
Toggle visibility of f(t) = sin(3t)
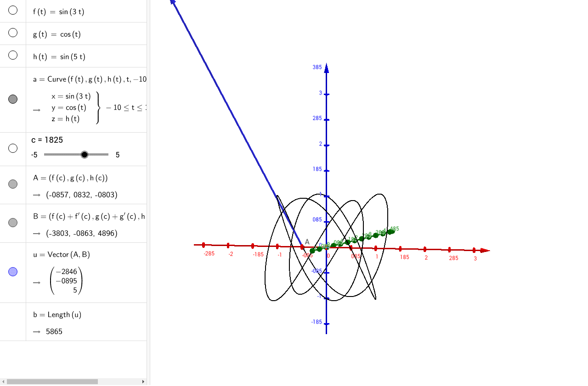pyautogui.click(x=13, y=10)
